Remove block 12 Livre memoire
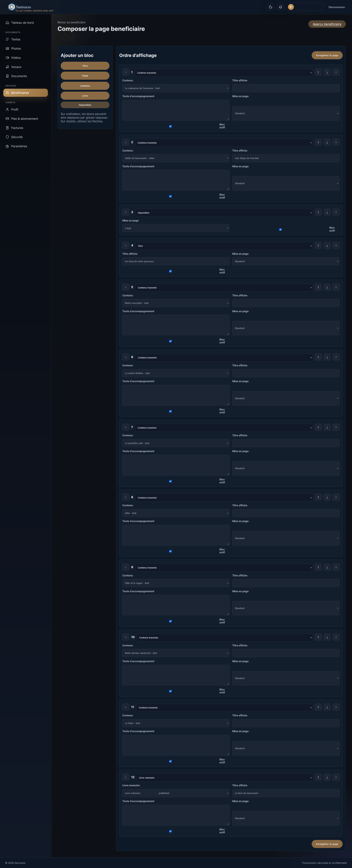 336,777
